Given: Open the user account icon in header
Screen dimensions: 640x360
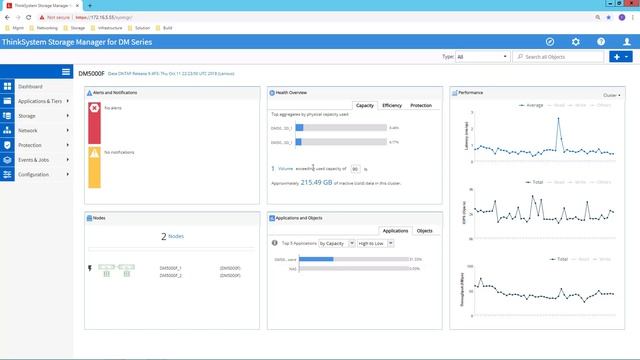Looking at the screenshot, I should point(627,42).
